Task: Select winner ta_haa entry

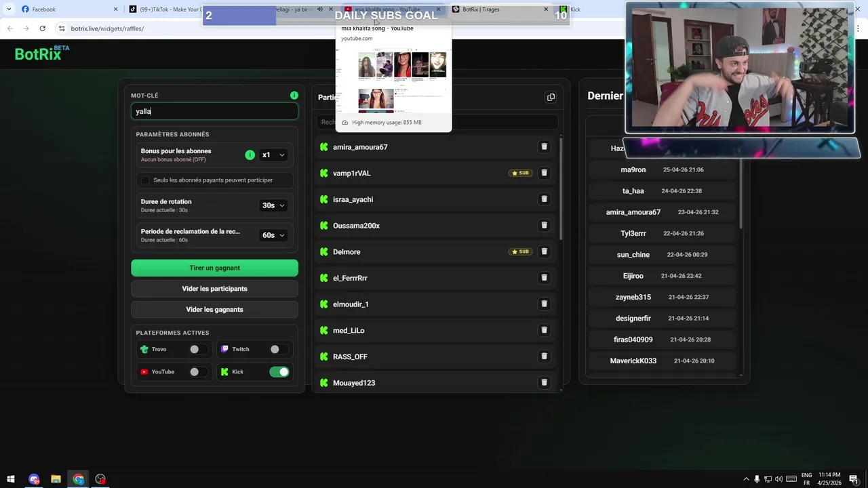Action: click(x=663, y=191)
